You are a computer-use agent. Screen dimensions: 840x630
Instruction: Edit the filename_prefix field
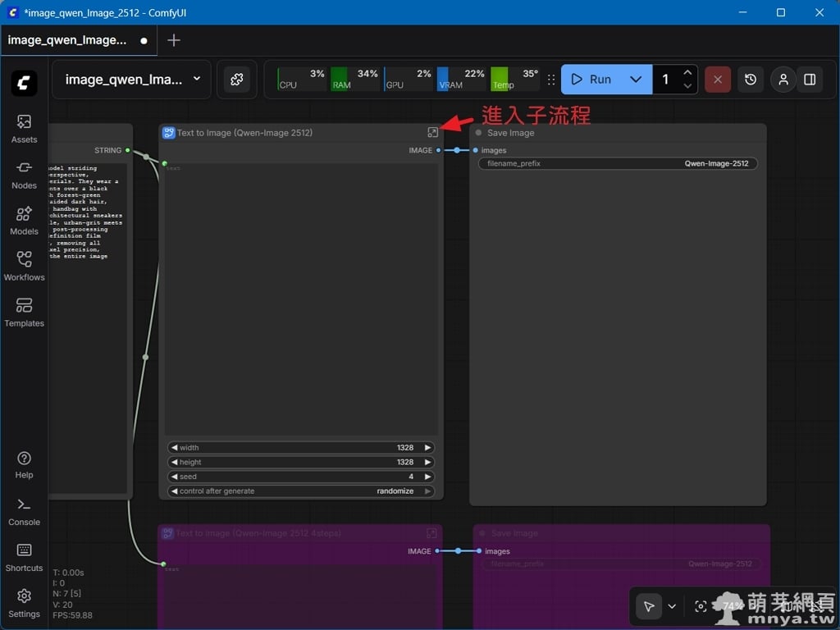(618, 163)
